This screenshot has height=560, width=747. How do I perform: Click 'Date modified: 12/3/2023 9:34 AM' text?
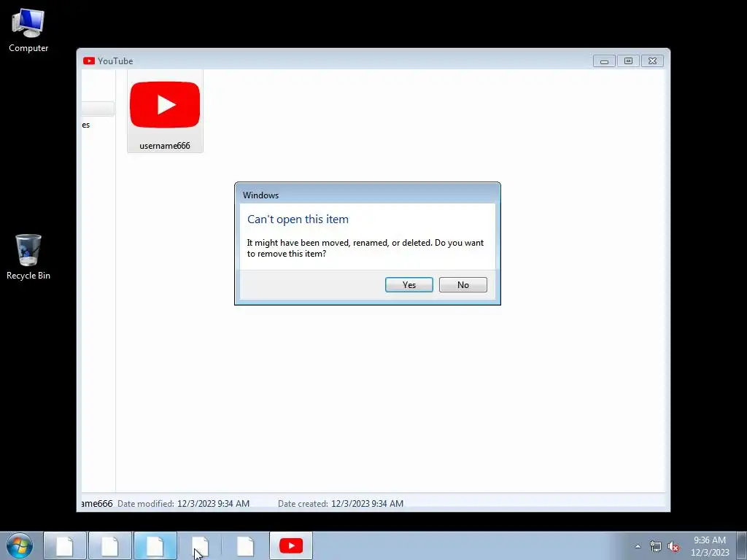[183, 503]
